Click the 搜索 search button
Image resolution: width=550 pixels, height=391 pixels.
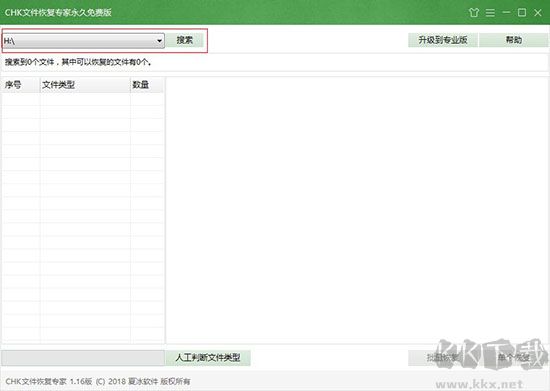[185, 40]
